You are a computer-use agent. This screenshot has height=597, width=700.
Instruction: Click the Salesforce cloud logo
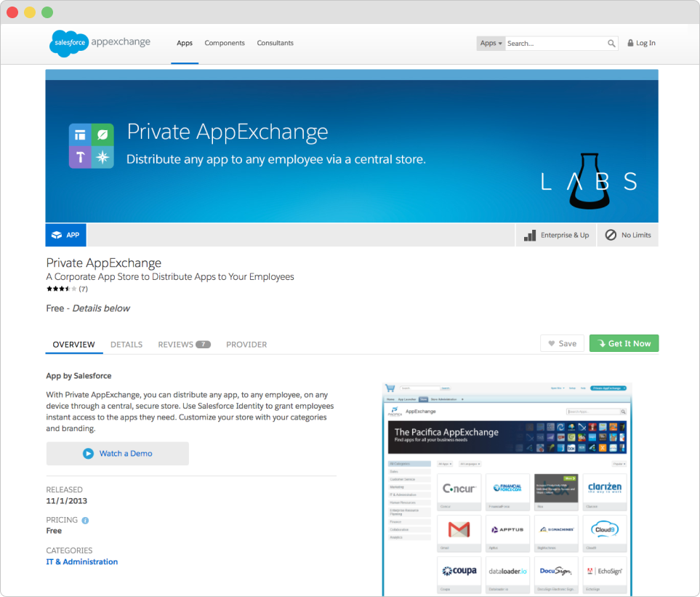69,44
